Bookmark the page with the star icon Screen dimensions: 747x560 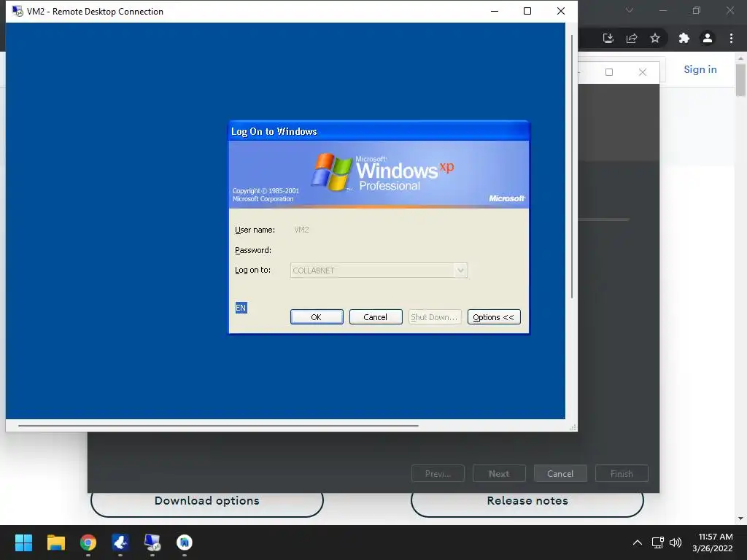[x=655, y=38]
